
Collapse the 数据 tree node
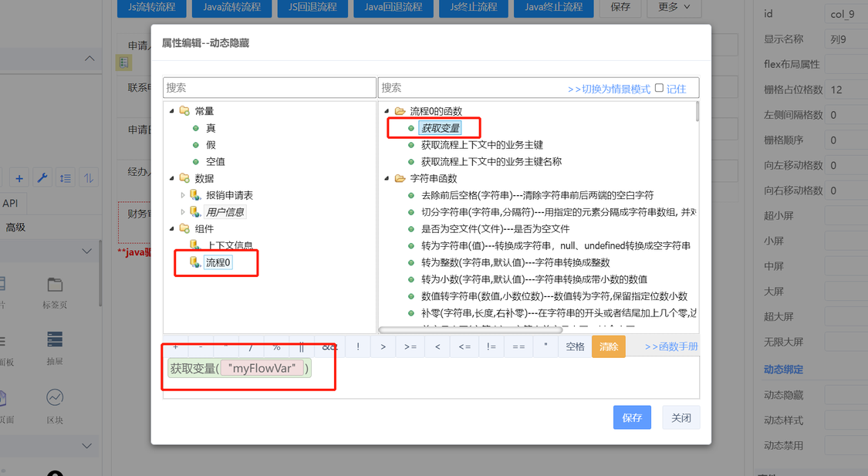pyautogui.click(x=172, y=178)
